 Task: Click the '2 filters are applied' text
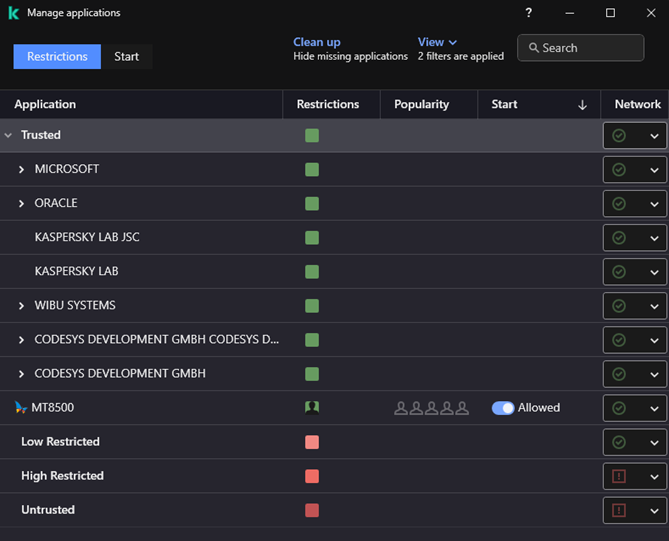pos(461,56)
